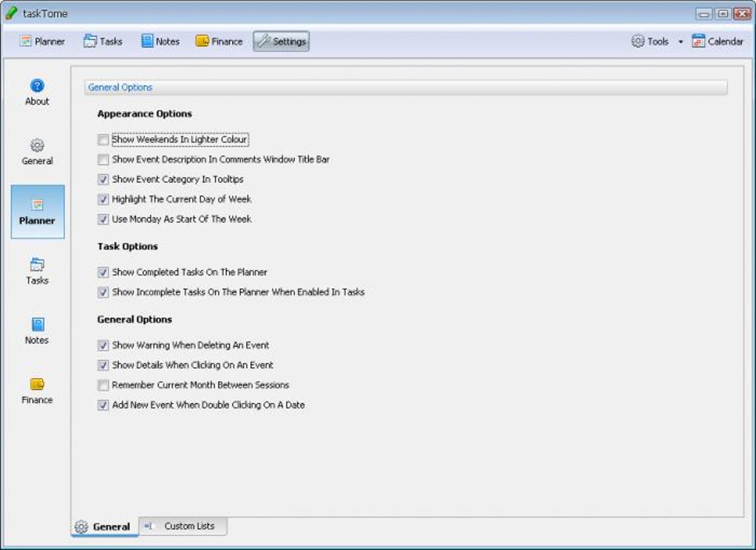This screenshot has height=550, width=756.
Task: Open the Tasks toolbar section
Action: pyautogui.click(x=103, y=42)
